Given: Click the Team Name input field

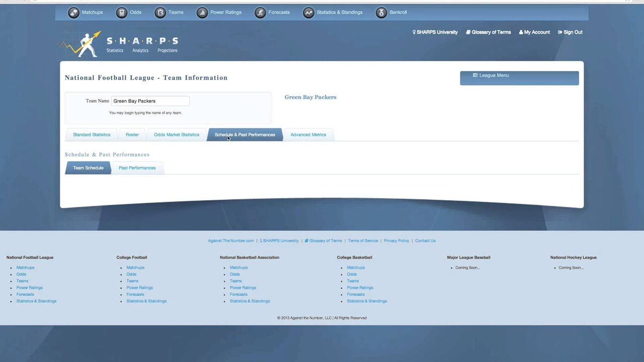Looking at the screenshot, I should coord(150,101).
